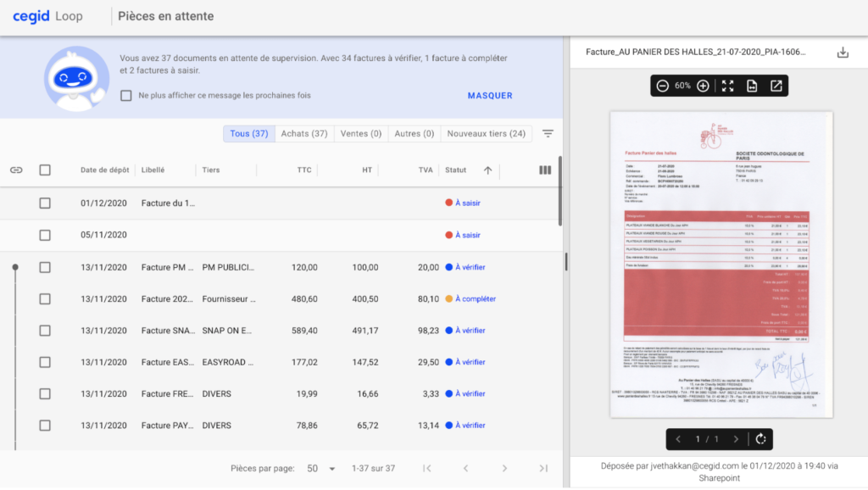Download the Facture_AU PANIER DES HALLES document
This screenshot has height=490, width=868.
(x=843, y=53)
